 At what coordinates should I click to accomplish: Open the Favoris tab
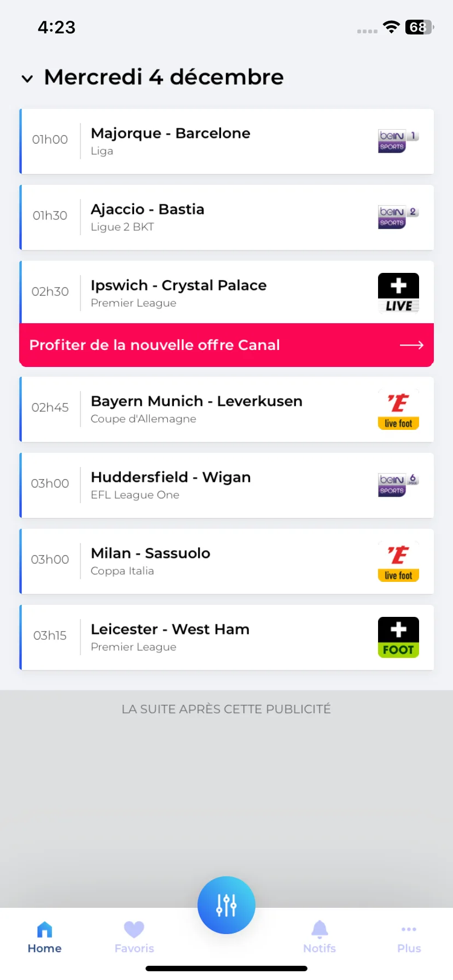134,938
